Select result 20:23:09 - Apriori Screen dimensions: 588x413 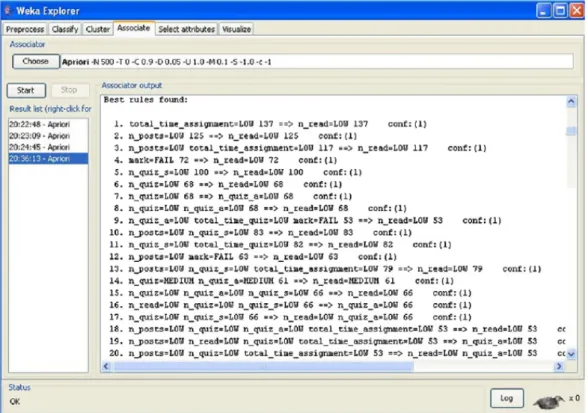pyautogui.click(x=48, y=136)
